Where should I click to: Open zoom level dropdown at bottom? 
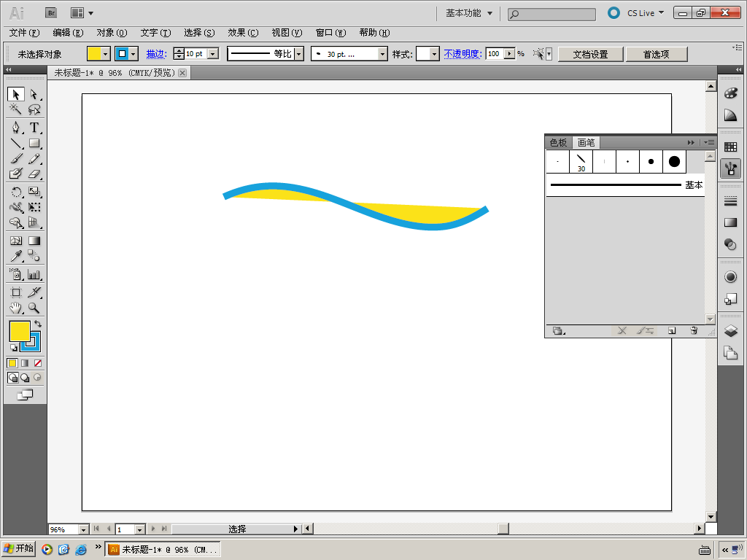83,529
